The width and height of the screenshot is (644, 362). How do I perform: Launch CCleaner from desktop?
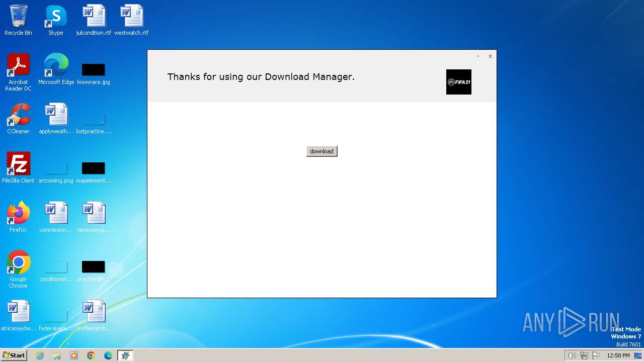coord(18,118)
